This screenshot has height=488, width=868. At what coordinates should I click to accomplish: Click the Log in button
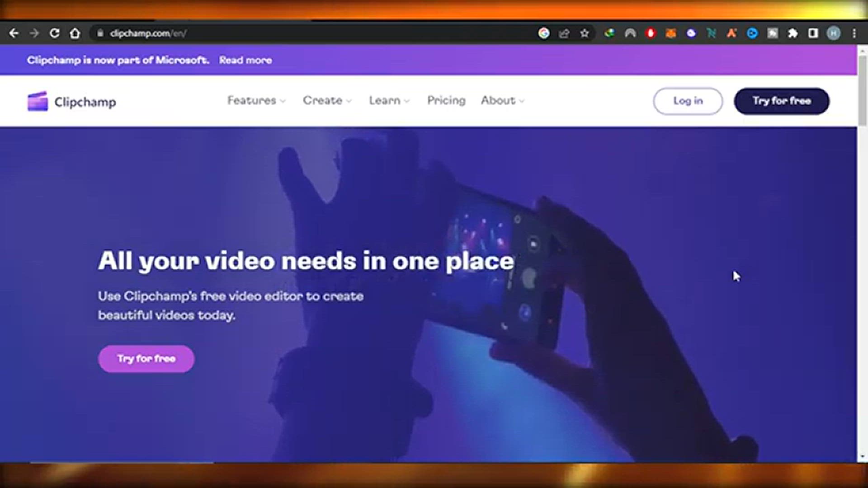click(x=688, y=101)
